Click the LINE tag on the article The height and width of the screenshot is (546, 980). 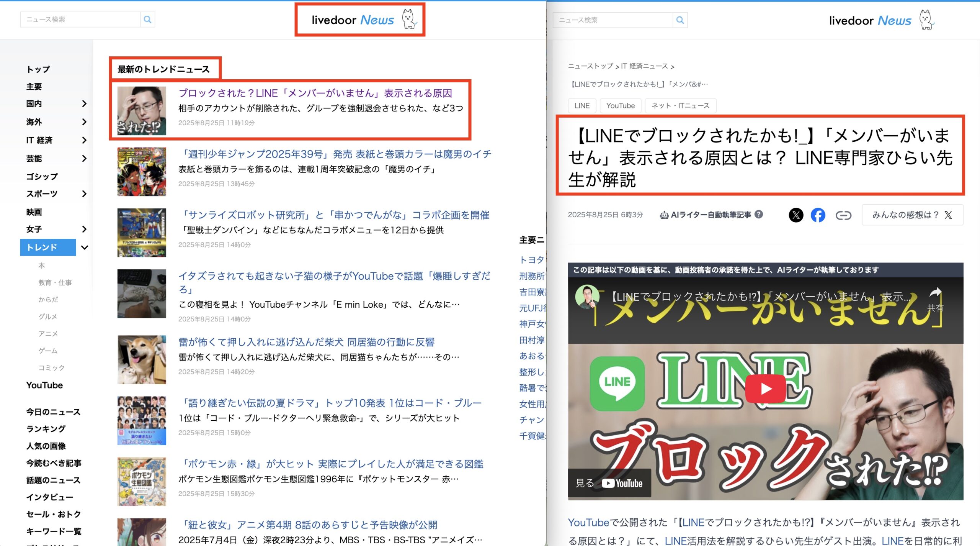pyautogui.click(x=582, y=106)
